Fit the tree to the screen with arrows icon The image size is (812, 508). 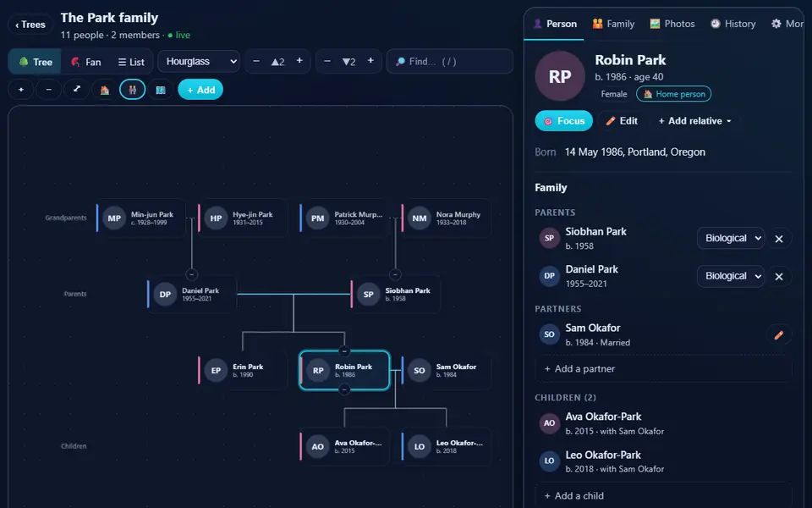pos(77,90)
